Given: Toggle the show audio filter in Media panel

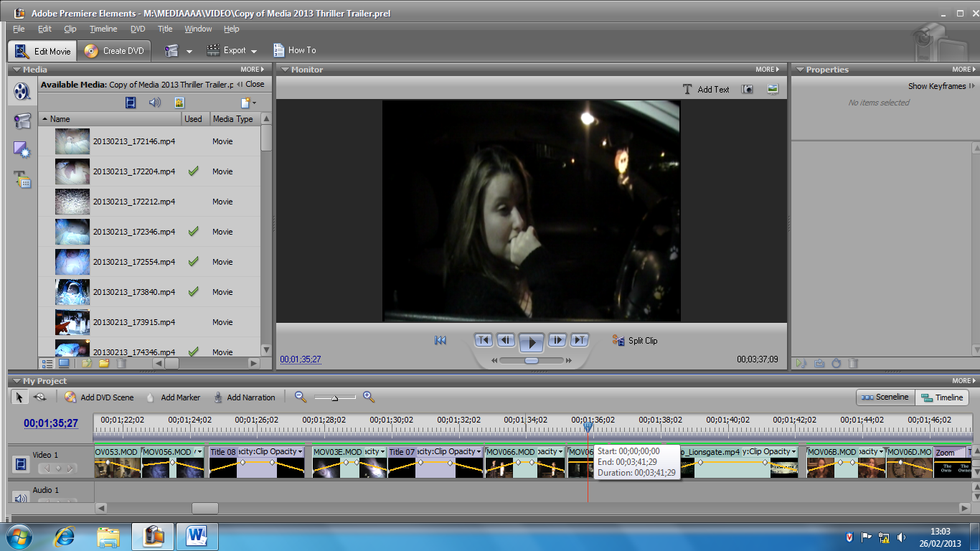Looking at the screenshot, I should pyautogui.click(x=154, y=103).
